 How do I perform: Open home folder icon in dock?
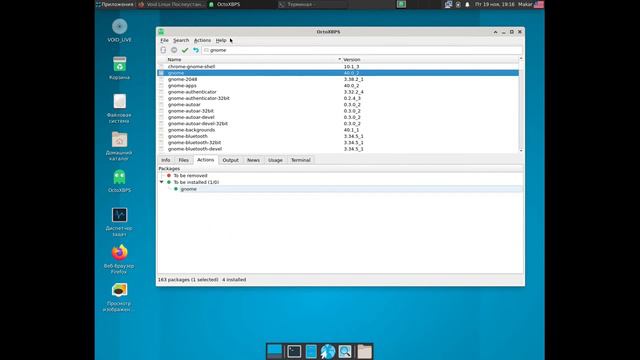coord(364,351)
